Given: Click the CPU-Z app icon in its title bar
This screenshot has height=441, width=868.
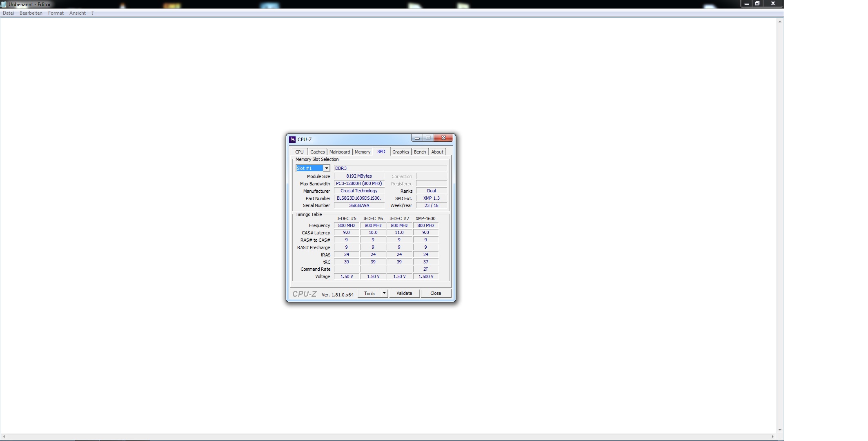Looking at the screenshot, I should click(x=292, y=140).
